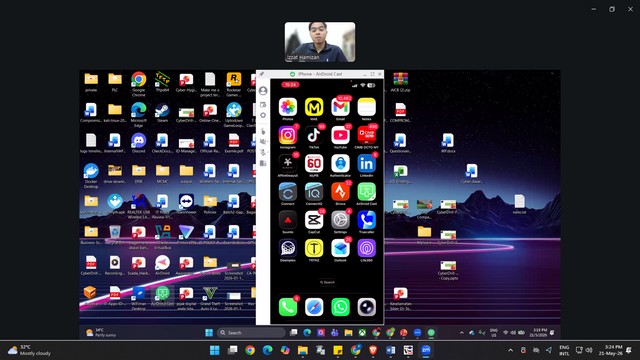The image size is (640, 360).
Task: Click Zoom app in Windows taskbar
Action: coord(426,350)
